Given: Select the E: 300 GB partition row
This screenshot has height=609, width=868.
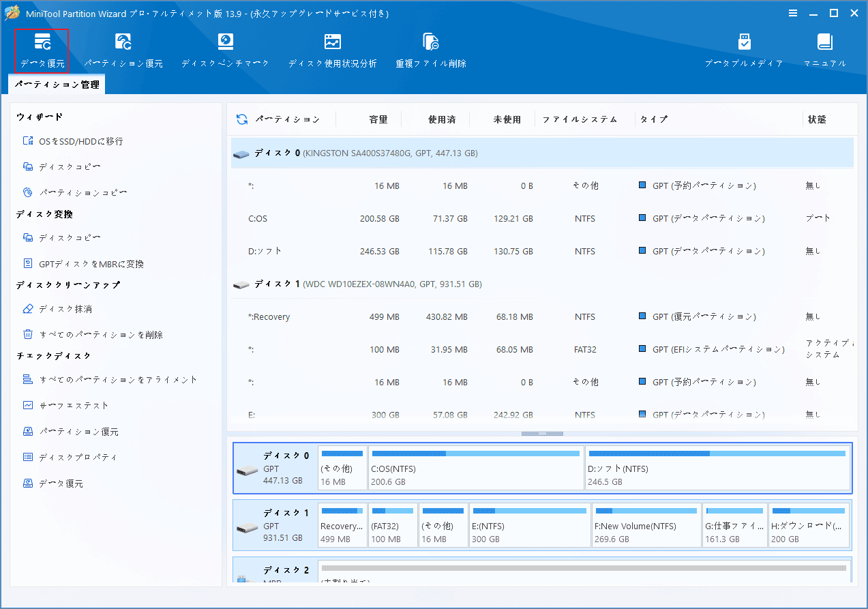Looking at the screenshot, I should pyautogui.click(x=542, y=414).
